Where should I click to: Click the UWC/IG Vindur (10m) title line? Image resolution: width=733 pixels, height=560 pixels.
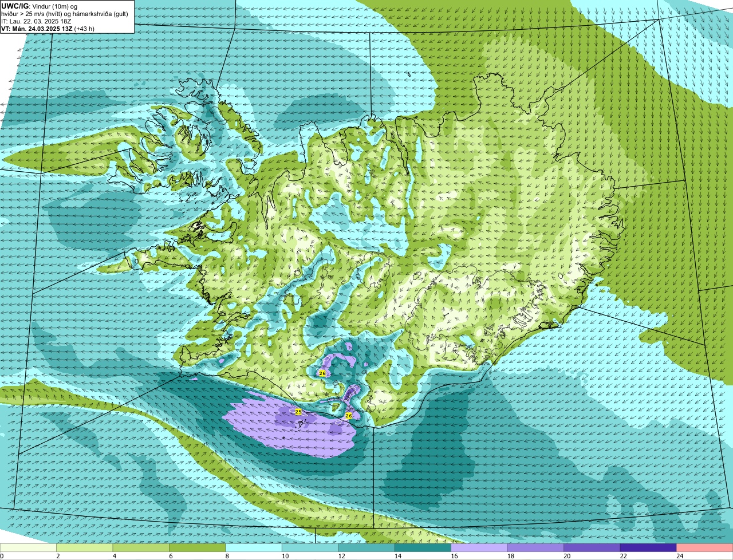[x=39, y=6]
